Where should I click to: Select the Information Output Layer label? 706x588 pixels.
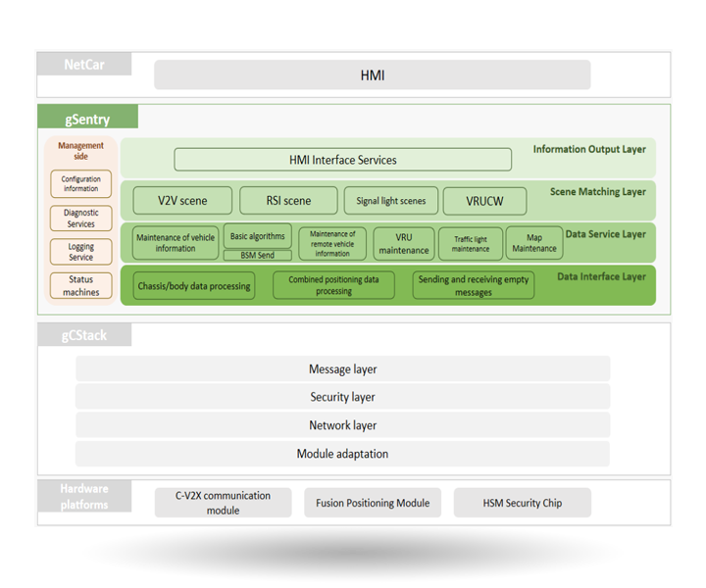point(589,149)
